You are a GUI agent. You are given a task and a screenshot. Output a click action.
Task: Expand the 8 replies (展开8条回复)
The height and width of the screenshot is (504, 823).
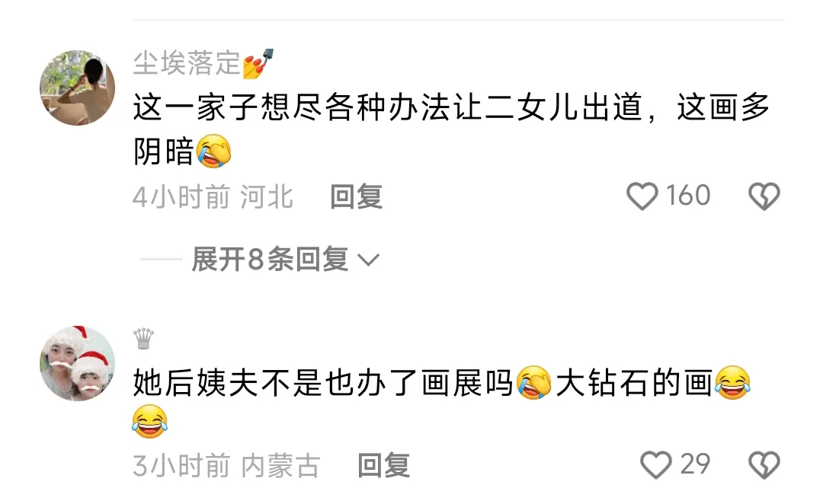(x=269, y=259)
